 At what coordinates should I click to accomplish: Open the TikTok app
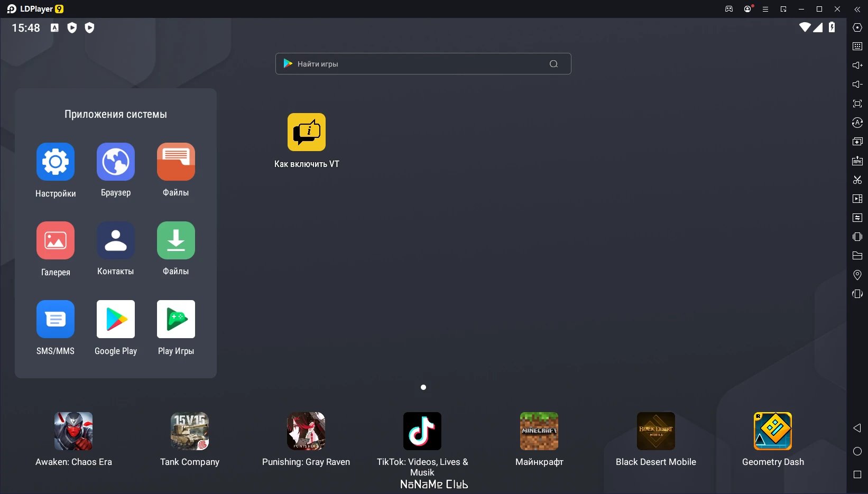tap(422, 431)
